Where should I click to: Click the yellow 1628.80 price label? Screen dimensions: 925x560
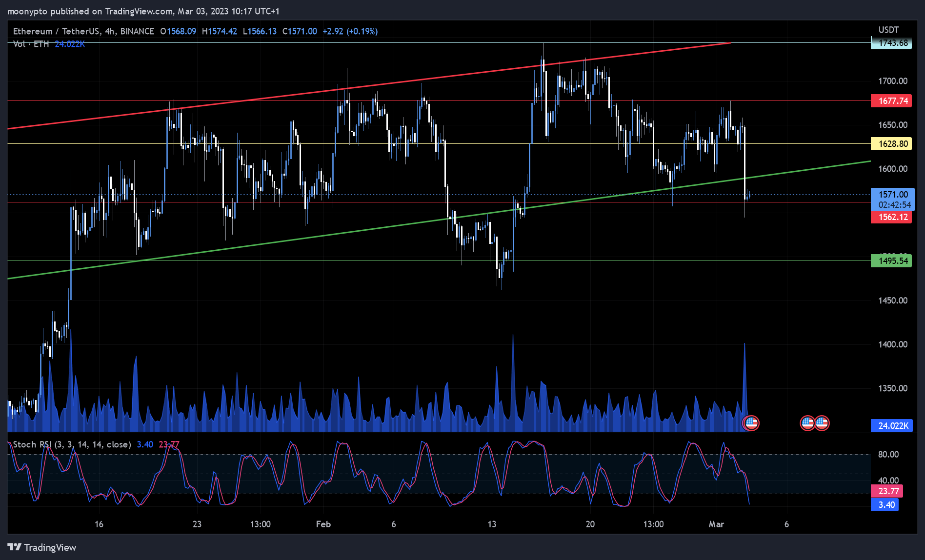point(891,144)
